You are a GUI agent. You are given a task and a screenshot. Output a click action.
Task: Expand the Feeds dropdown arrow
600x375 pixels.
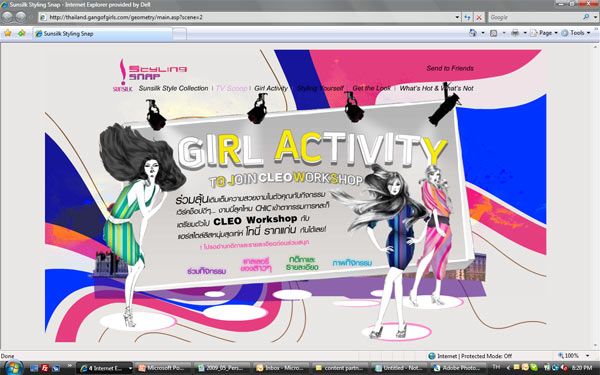[504, 33]
